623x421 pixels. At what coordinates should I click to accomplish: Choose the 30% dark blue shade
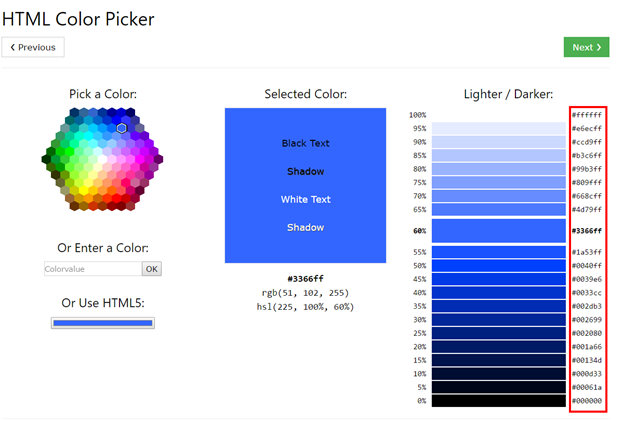[499, 319]
